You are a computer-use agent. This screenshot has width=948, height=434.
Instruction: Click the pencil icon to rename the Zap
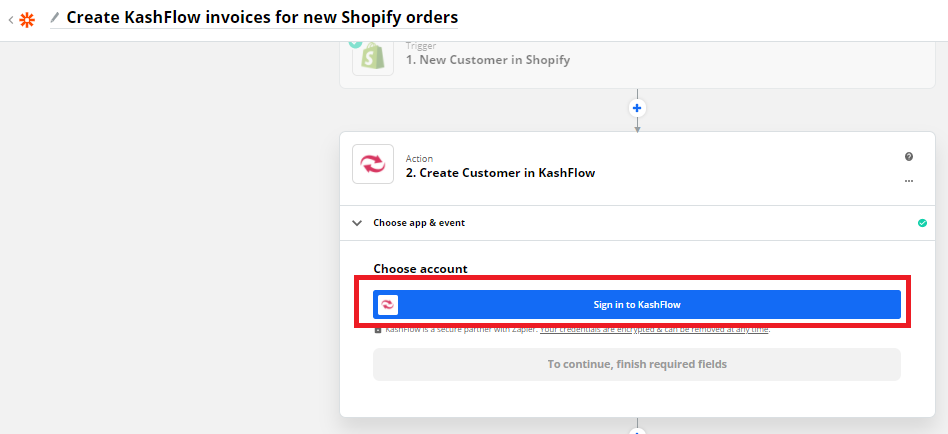click(x=55, y=18)
